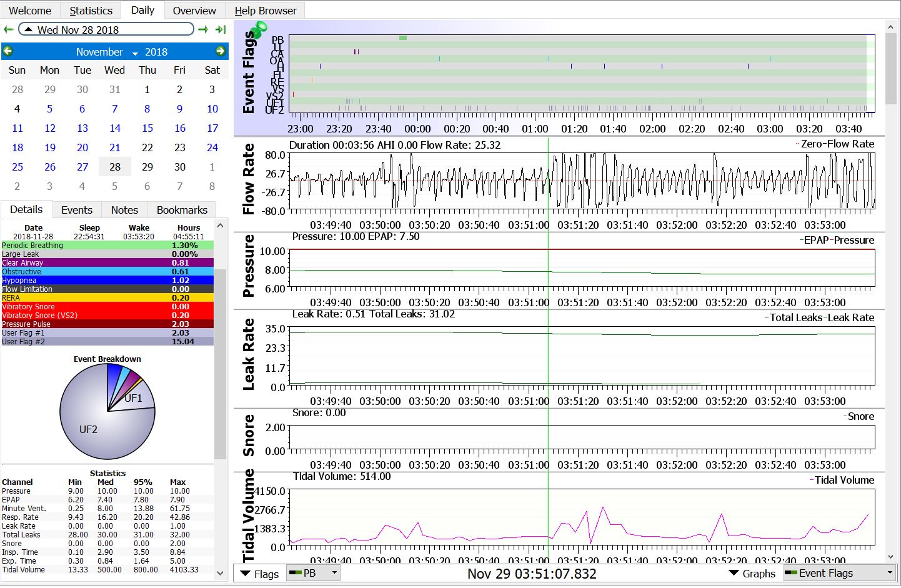
Task: Click the green pin on Event Flags graph
Action: (x=257, y=29)
